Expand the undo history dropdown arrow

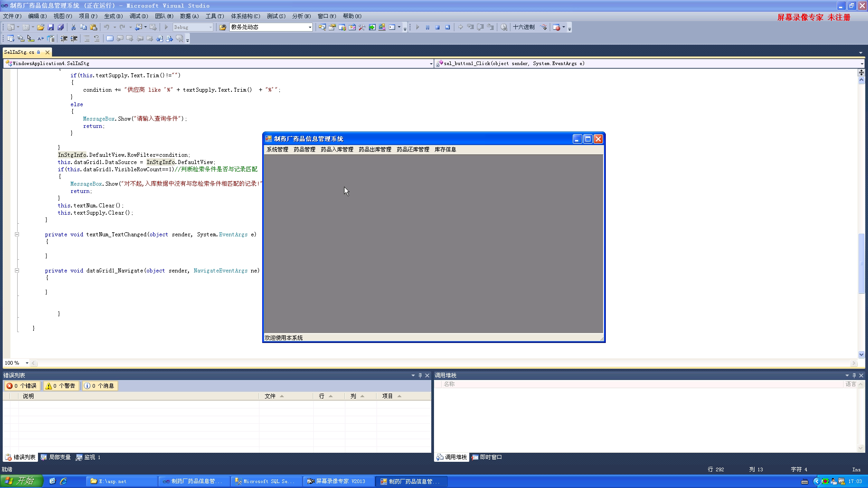pos(114,27)
